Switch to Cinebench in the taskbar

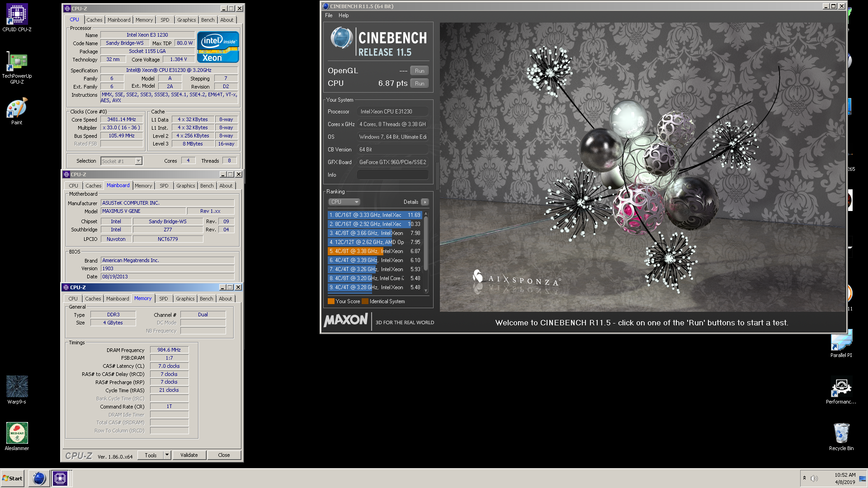[39, 478]
